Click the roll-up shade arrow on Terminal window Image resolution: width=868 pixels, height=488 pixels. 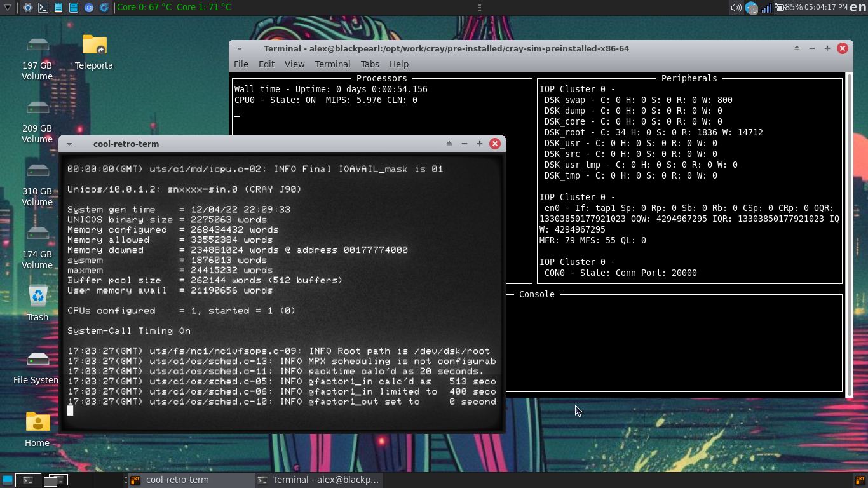796,48
